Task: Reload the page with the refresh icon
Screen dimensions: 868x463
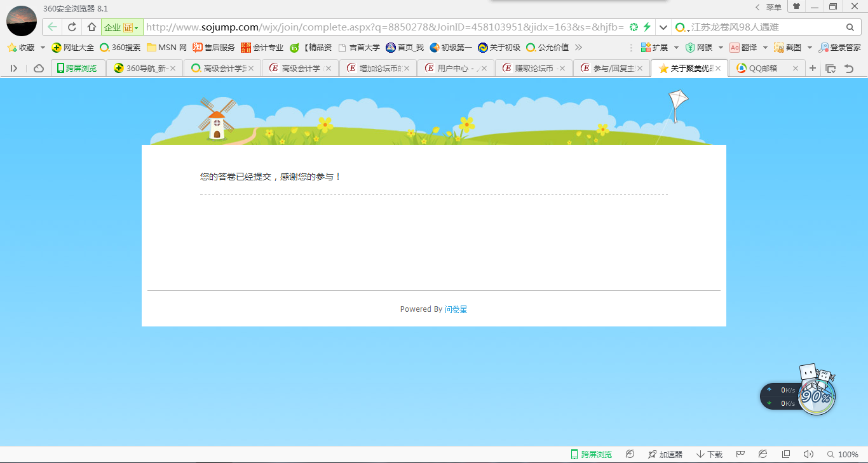Action: tap(72, 27)
